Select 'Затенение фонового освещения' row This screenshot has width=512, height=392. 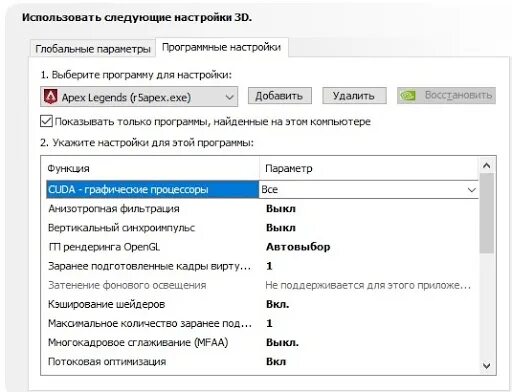pyautogui.click(x=262, y=285)
